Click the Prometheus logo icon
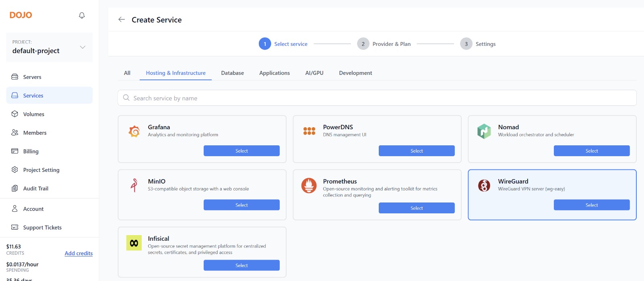 [309, 186]
